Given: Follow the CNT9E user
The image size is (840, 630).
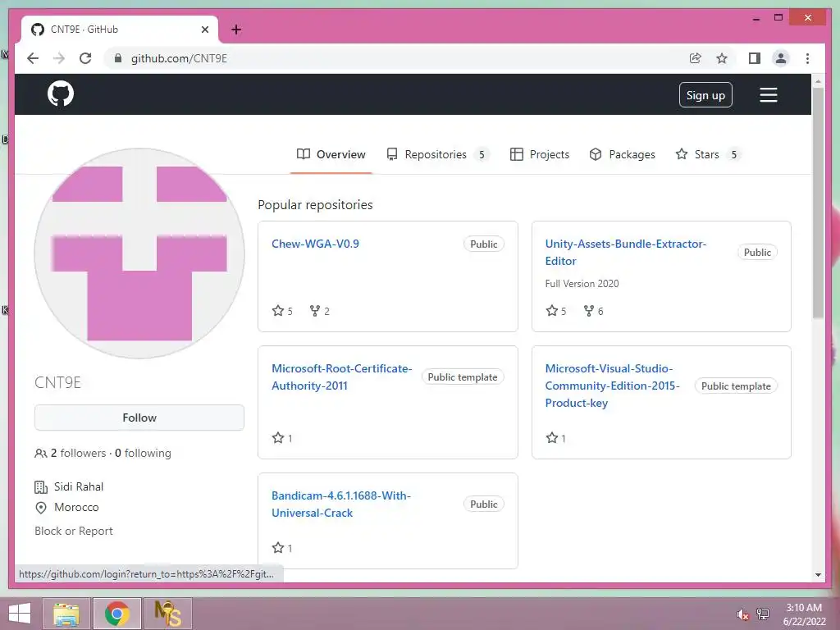Looking at the screenshot, I should pyautogui.click(x=139, y=418).
